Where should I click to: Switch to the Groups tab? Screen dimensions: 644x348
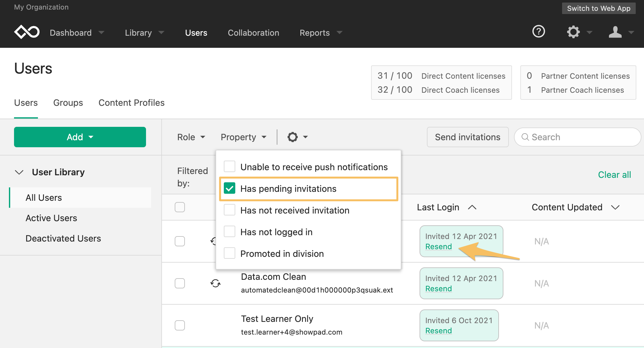(68, 103)
